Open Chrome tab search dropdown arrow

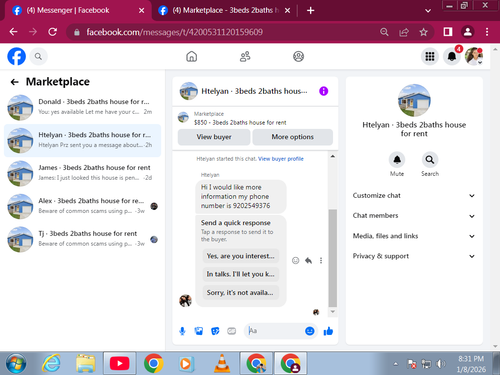(x=428, y=11)
